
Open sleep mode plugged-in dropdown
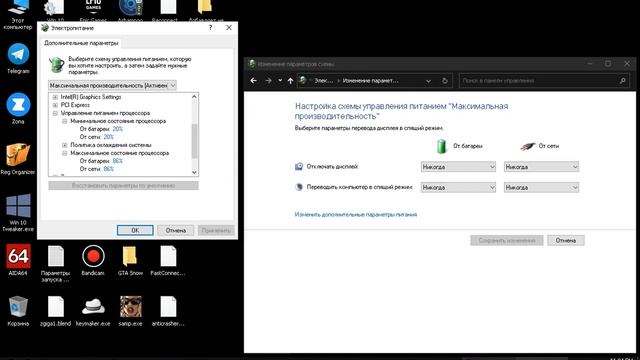541,187
